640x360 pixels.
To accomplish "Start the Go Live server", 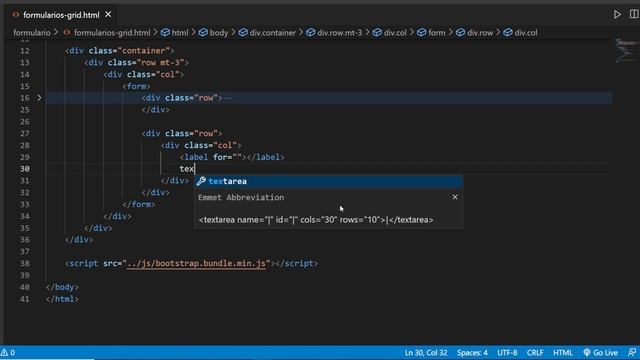I will 600,353.
